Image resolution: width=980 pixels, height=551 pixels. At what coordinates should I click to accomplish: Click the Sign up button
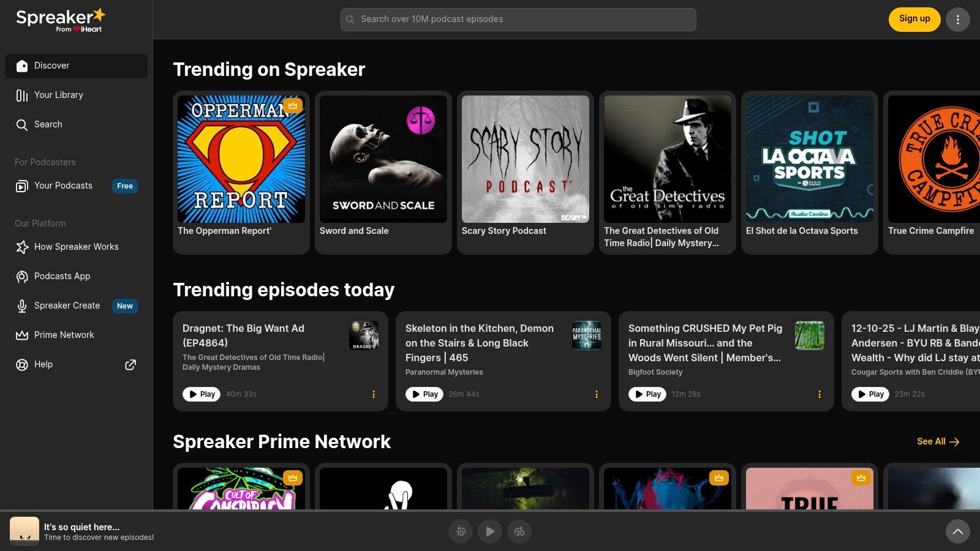pyautogui.click(x=914, y=19)
